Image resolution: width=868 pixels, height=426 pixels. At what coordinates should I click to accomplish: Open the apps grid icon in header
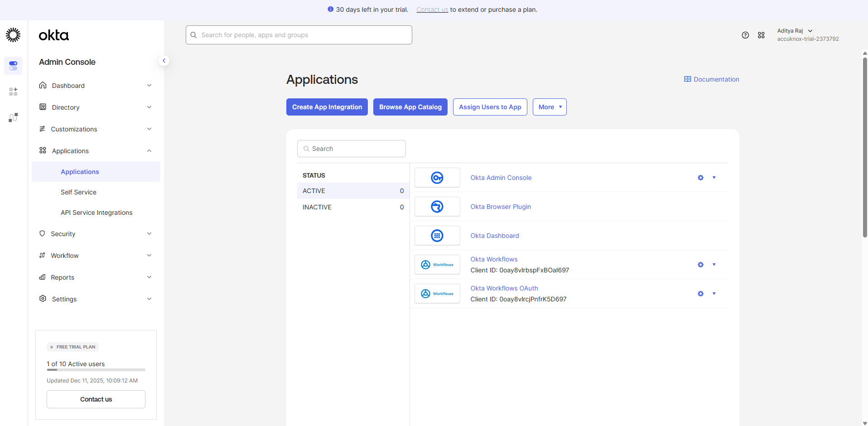point(761,35)
